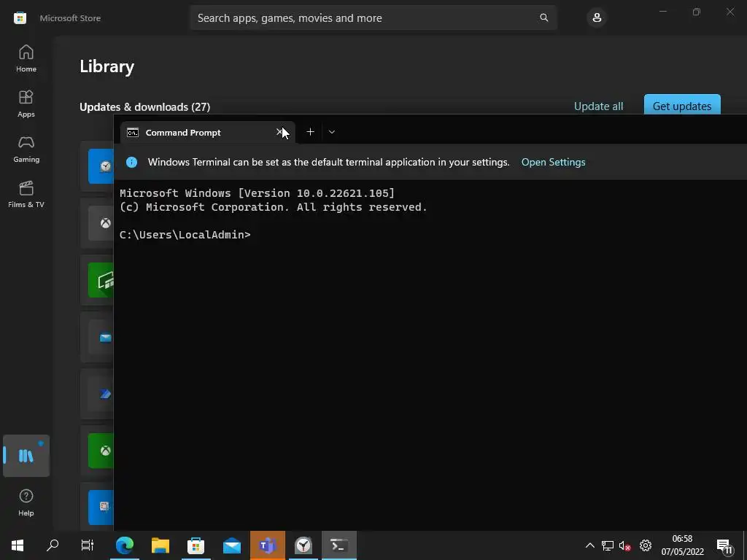Click the clock app tile in Library list
The height and width of the screenshot is (560, 747).
[101, 166]
